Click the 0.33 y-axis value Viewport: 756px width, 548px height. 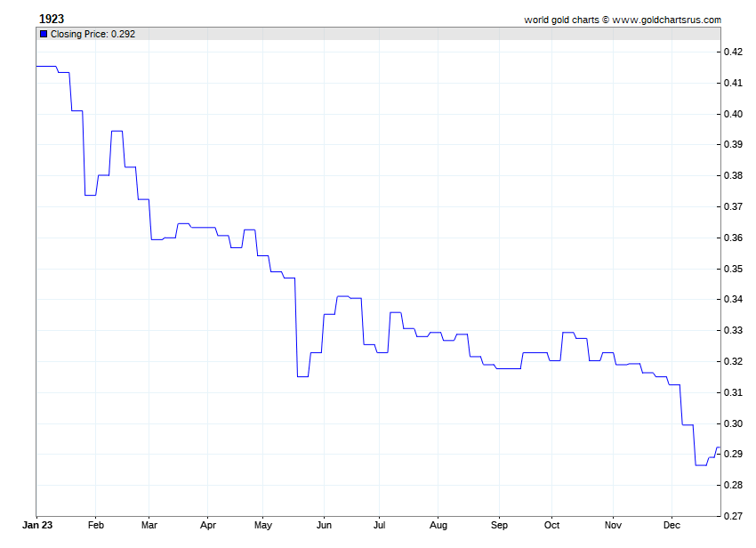[x=733, y=330]
